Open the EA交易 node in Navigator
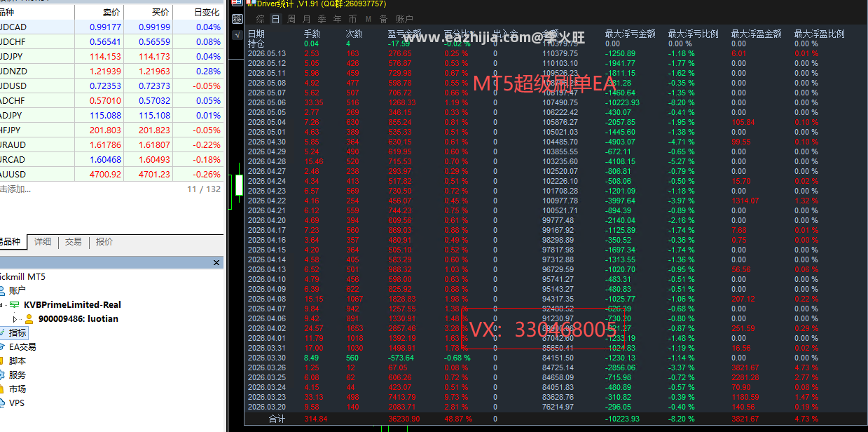 (22, 346)
